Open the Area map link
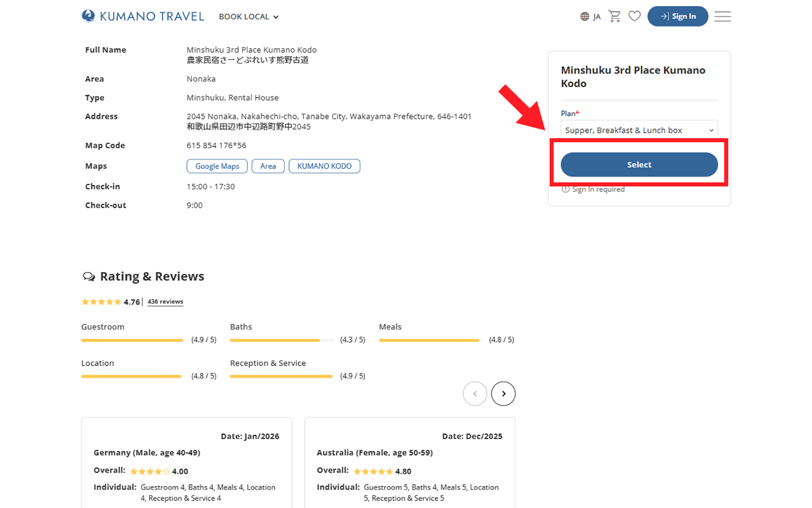 [268, 166]
